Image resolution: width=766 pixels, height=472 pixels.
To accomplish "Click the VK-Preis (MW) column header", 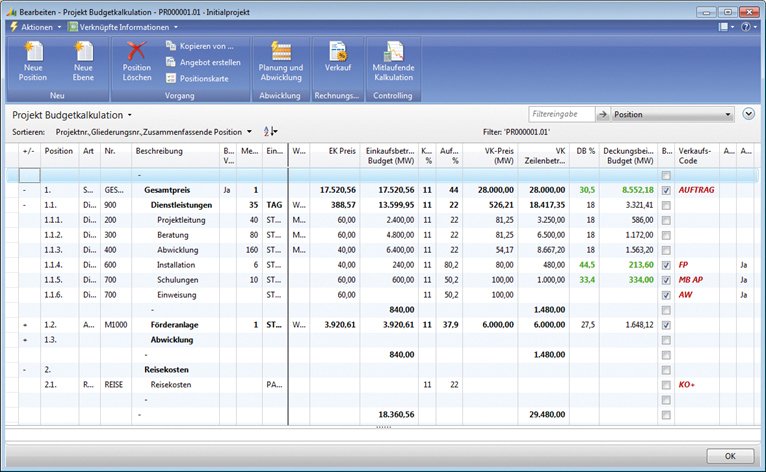I will coord(489,155).
